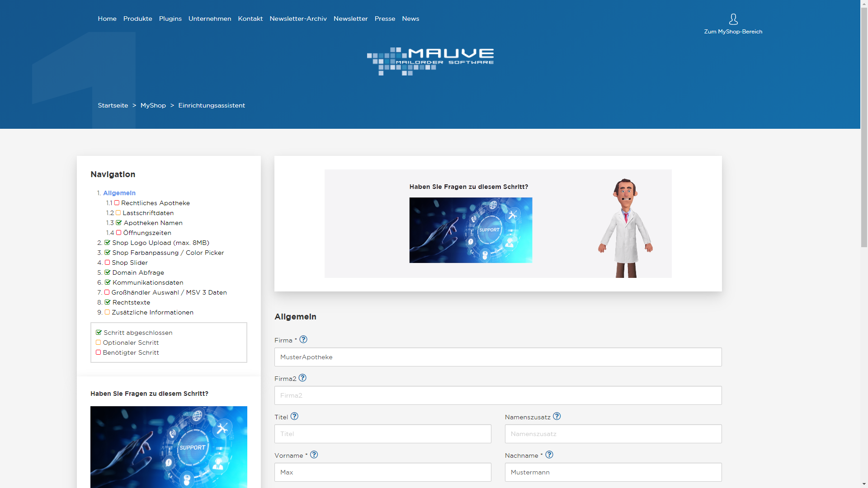Click the help icon next to Firma2
Viewport: 868px width, 488px height.
[x=302, y=378]
